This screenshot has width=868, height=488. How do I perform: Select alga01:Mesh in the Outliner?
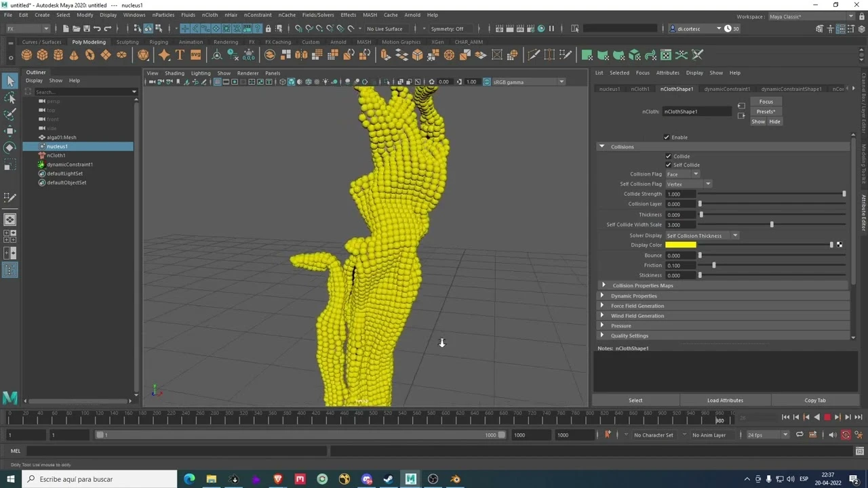tap(61, 138)
